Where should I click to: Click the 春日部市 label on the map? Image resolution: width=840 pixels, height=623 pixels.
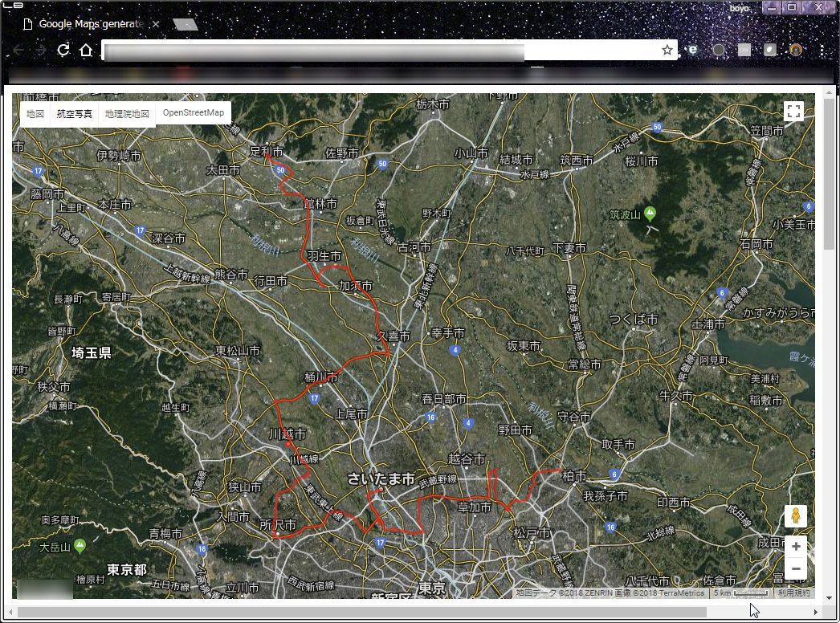[x=443, y=399]
